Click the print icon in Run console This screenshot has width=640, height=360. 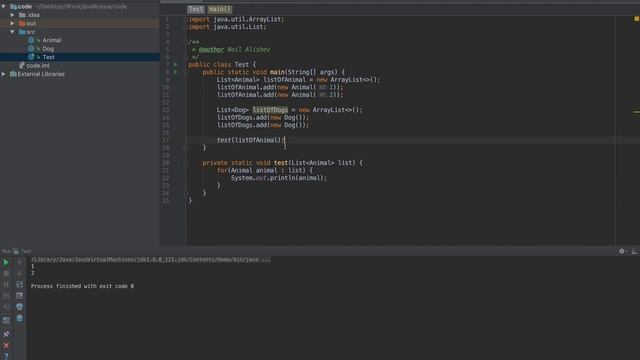tap(19, 307)
